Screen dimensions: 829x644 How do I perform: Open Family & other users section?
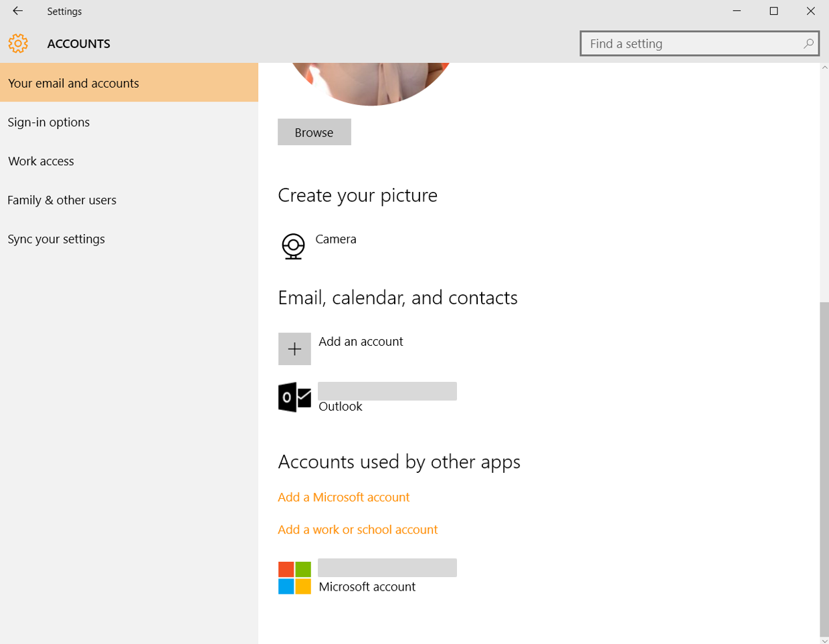pos(129,200)
